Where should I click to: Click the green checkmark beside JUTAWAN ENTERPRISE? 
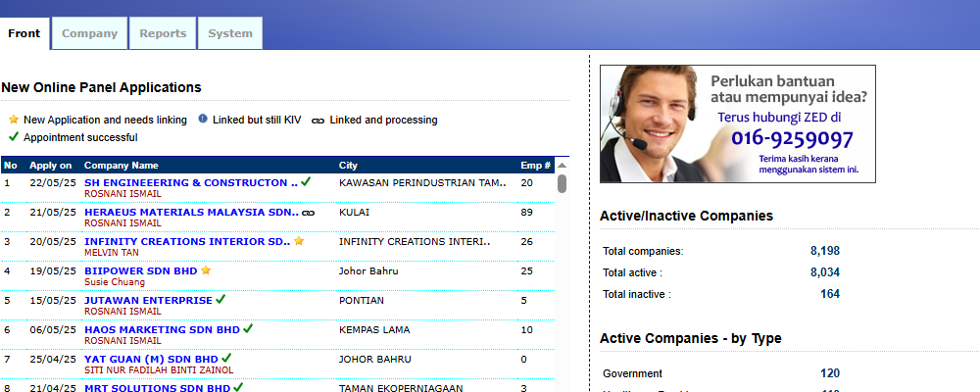click(x=220, y=300)
